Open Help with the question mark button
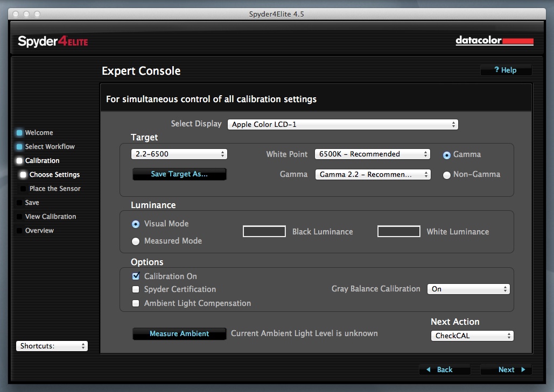This screenshot has width=554, height=392. (x=506, y=70)
